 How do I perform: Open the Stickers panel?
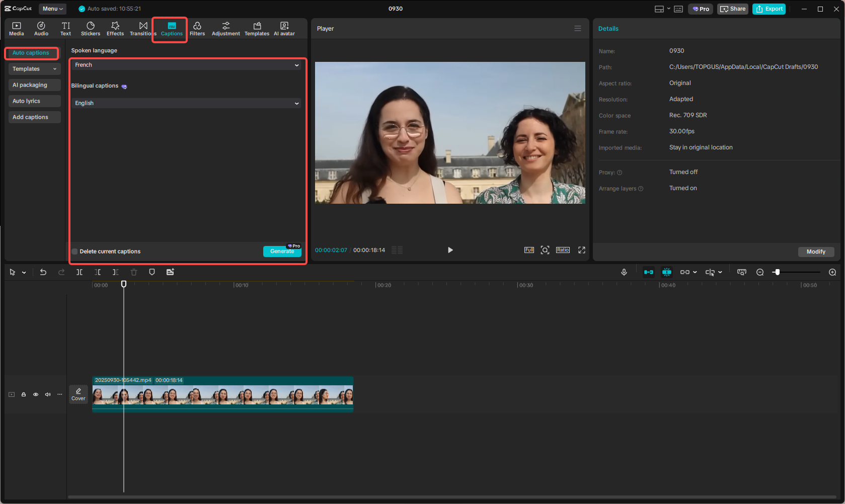[91, 29]
